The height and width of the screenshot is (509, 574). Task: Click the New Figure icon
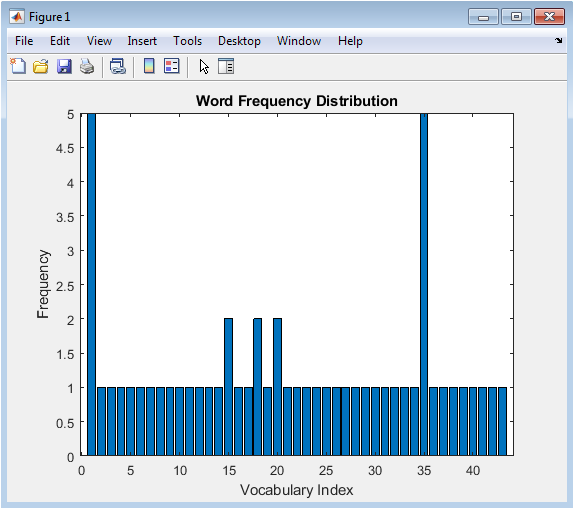(x=18, y=67)
